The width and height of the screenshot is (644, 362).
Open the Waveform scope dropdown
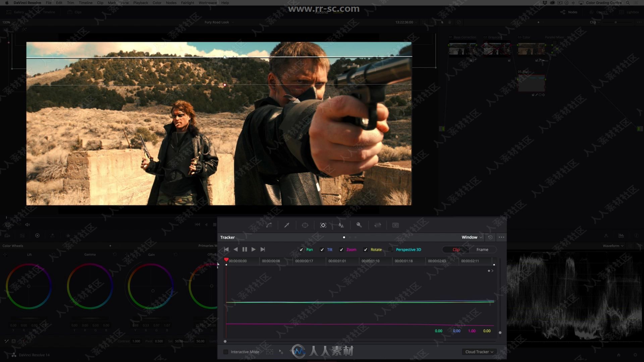tap(613, 246)
